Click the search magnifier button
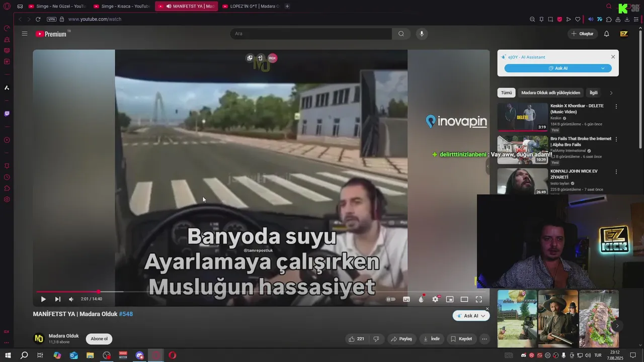644x362 pixels. pos(401,34)
